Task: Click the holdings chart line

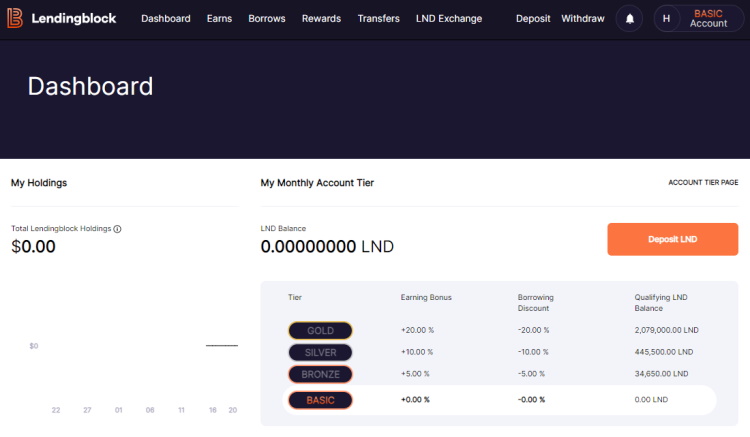Action: click(222, 345)
